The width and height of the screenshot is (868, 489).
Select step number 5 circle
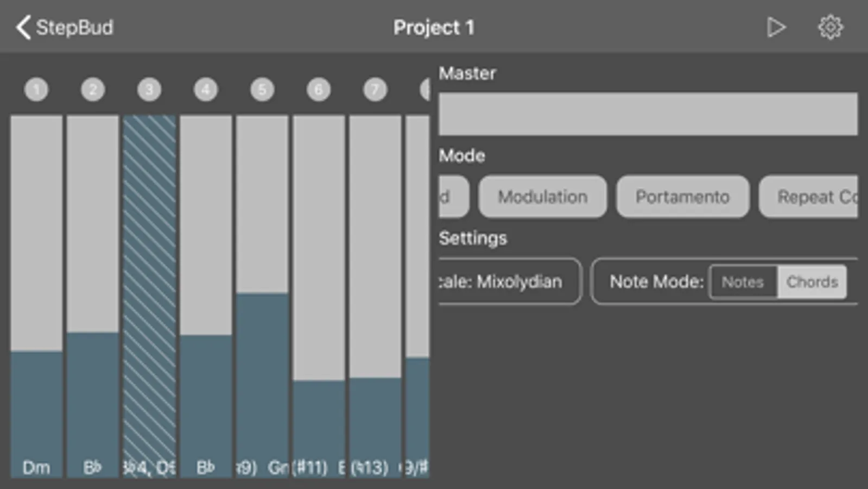[x=262, y=90]
